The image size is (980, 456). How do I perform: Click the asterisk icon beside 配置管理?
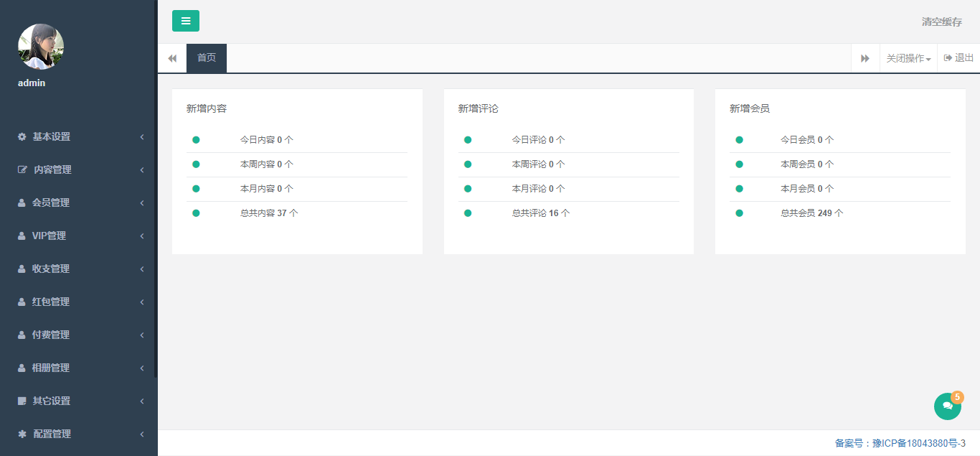pos(22,434)
